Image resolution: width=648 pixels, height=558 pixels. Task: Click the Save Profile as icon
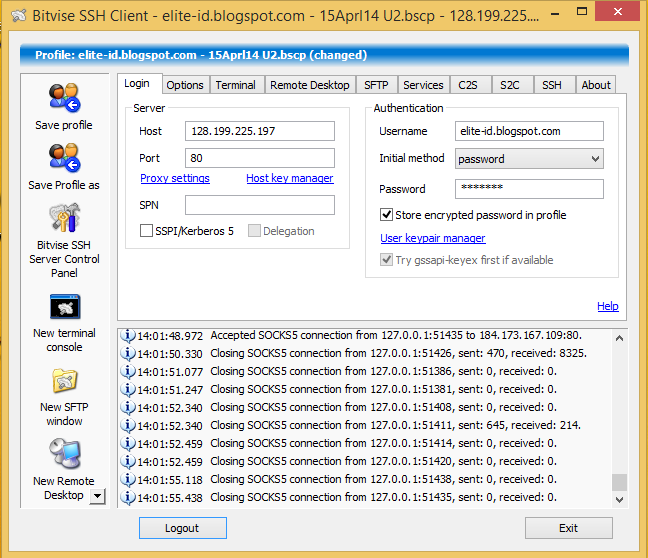pos(64,157)
